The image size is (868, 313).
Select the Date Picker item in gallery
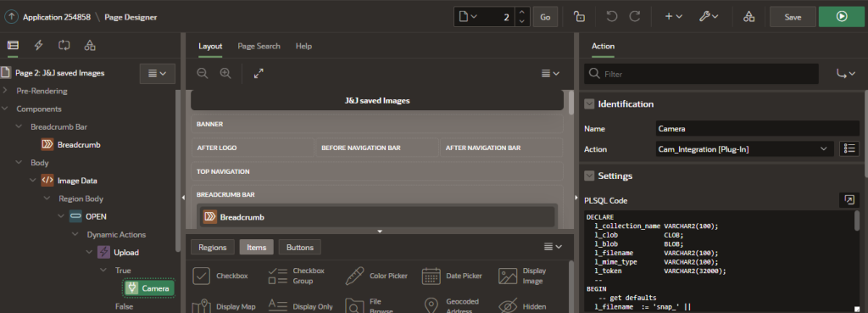(453, 276)
